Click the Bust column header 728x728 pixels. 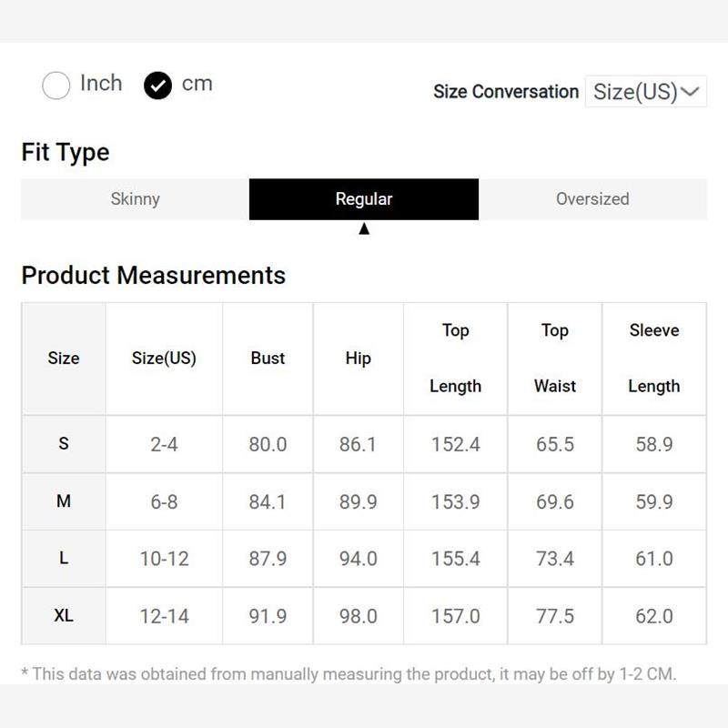pos(268,359)
